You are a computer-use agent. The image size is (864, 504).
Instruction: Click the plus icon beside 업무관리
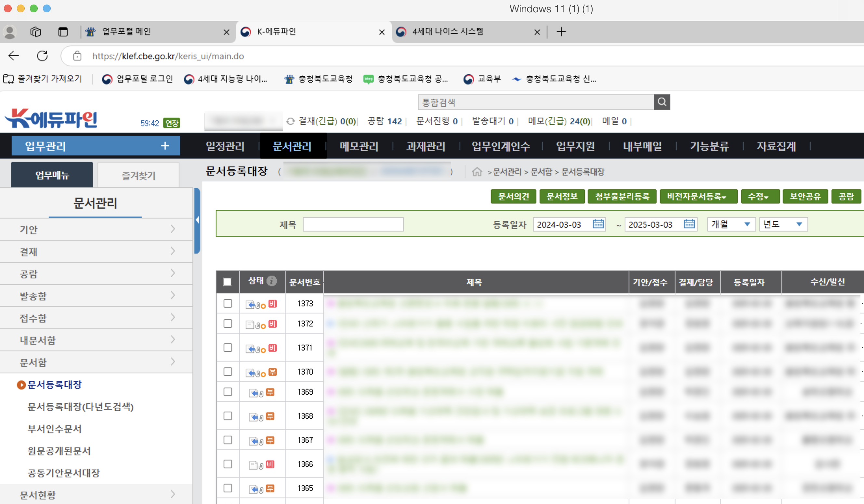pyautogui.click(x=165, y=146)
